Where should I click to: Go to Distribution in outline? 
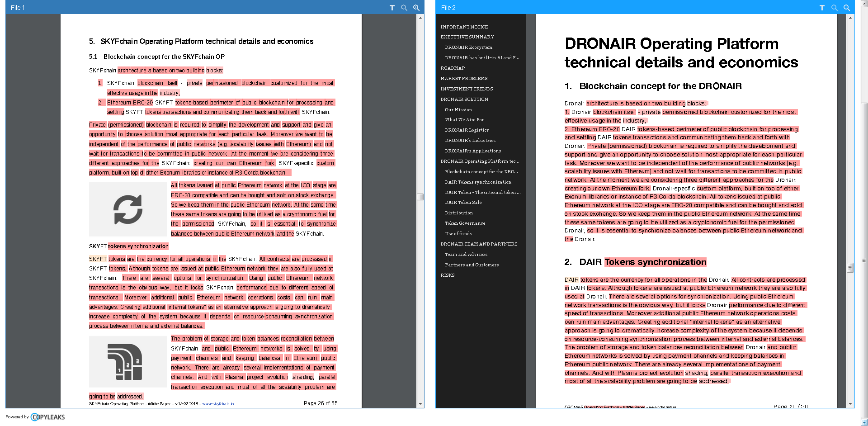pyautogui.click(x=459, y=213)
